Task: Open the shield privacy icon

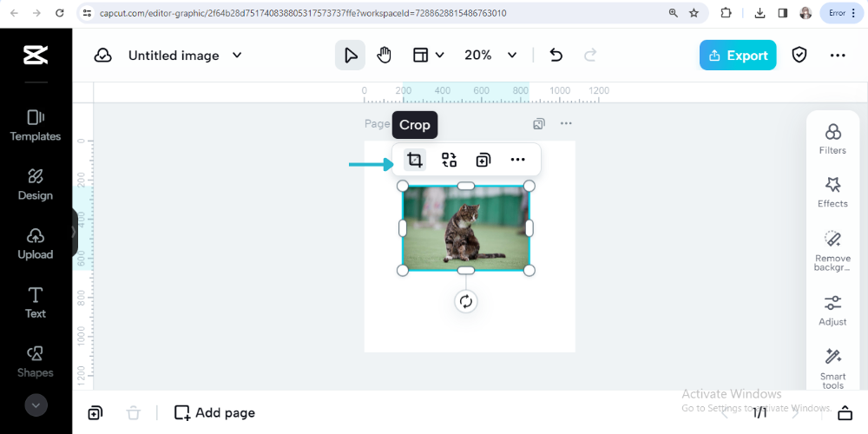Action: click(799, 55)
